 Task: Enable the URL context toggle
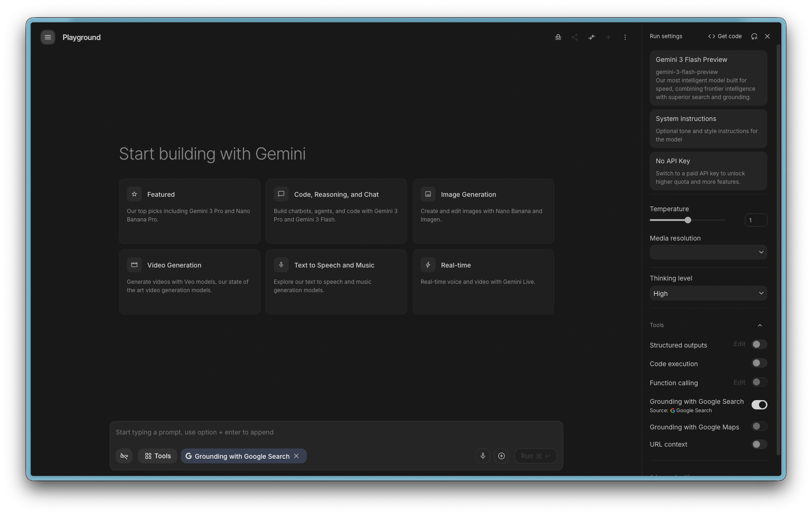coord(759,444)
